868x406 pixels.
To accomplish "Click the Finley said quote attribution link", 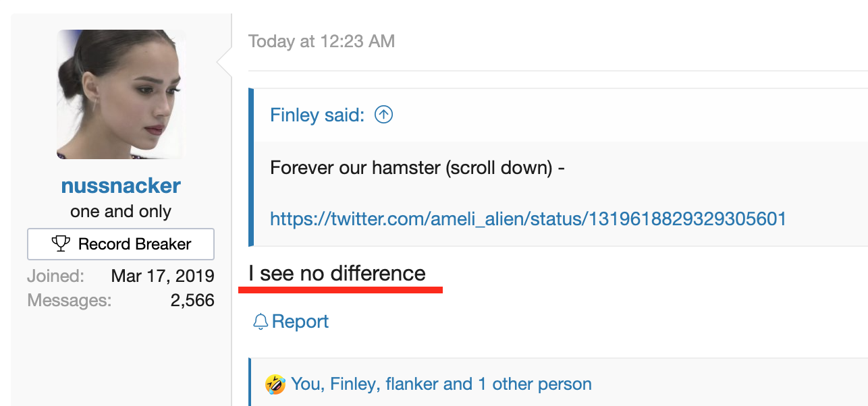I will pos(317,115).
